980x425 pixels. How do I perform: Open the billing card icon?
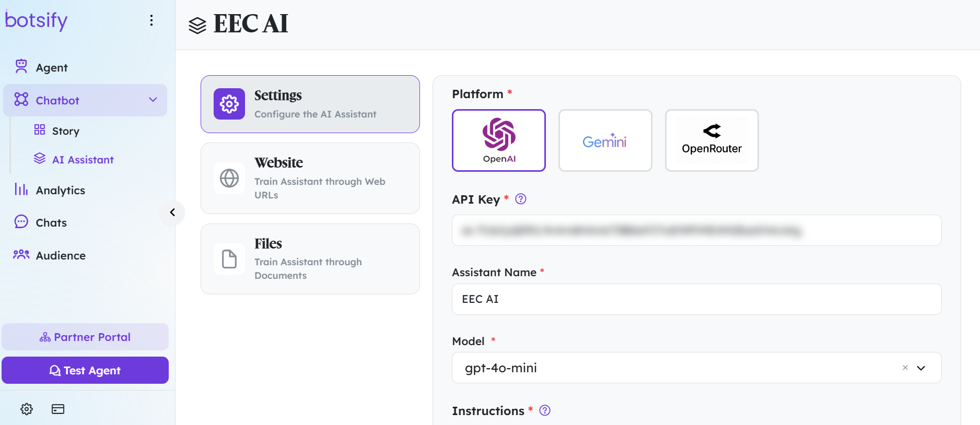click(x=58, y=409)
